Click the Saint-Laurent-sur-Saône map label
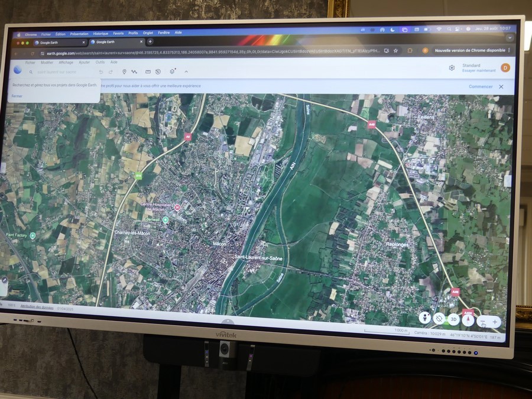Viewport: 532px width, 399px height. coord(258,258)
